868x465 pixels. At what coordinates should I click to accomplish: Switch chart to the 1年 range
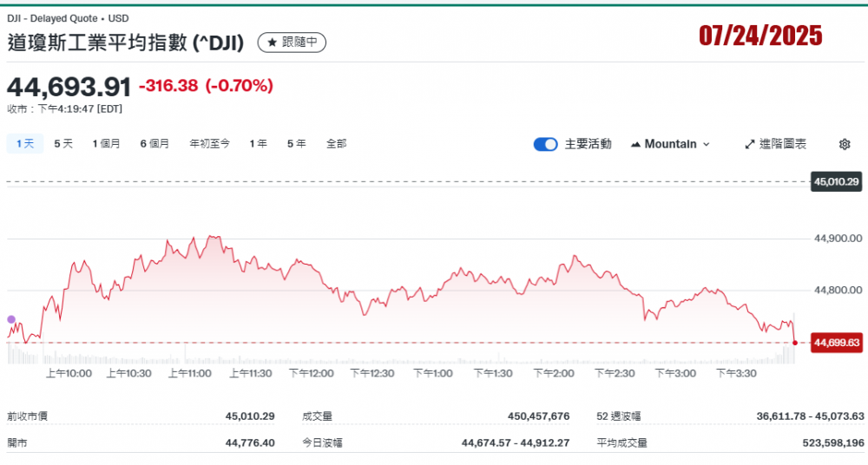point(258,144)
